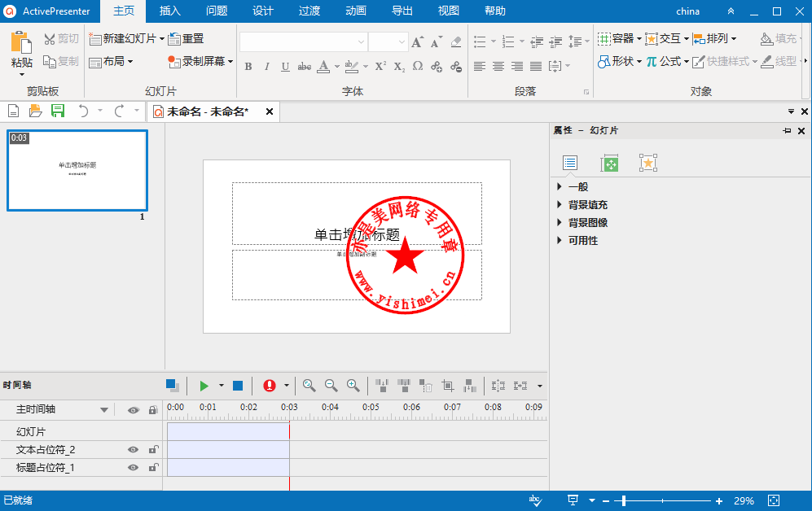Click the zoom-in plus button in status bar
This screenshot has height=511, width=812.
pyautogui.click(x=719, y=500)
